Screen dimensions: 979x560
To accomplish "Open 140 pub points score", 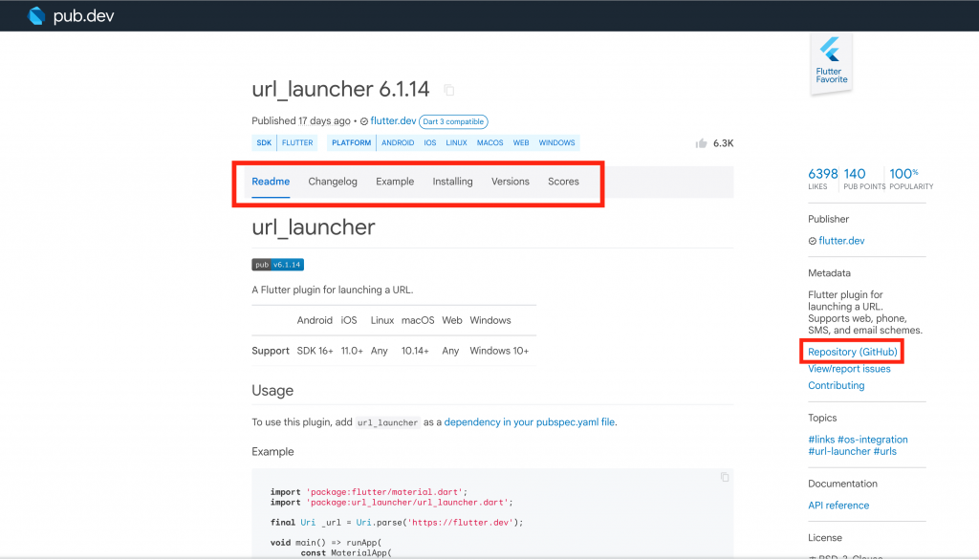I will click(x=863, y=178).
